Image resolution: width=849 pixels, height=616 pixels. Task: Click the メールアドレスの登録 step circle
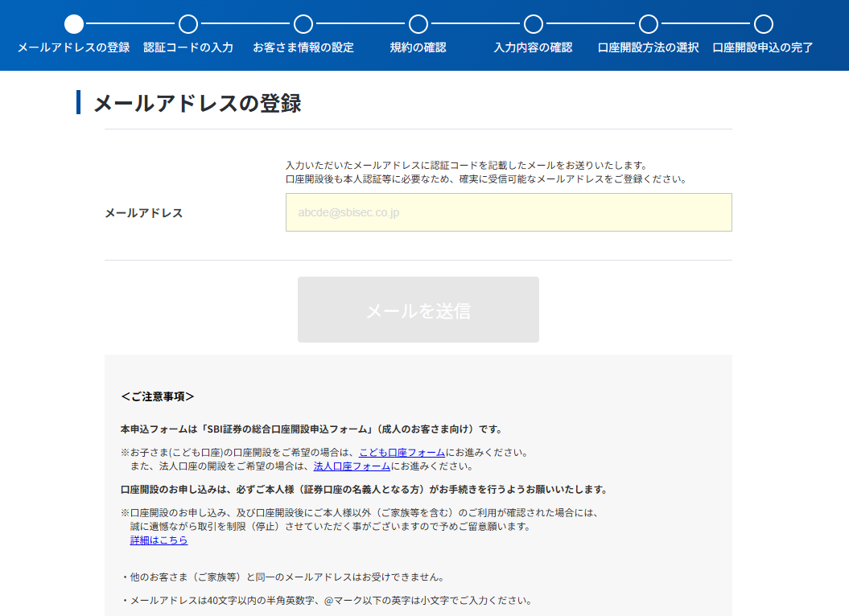click(74, 24)
